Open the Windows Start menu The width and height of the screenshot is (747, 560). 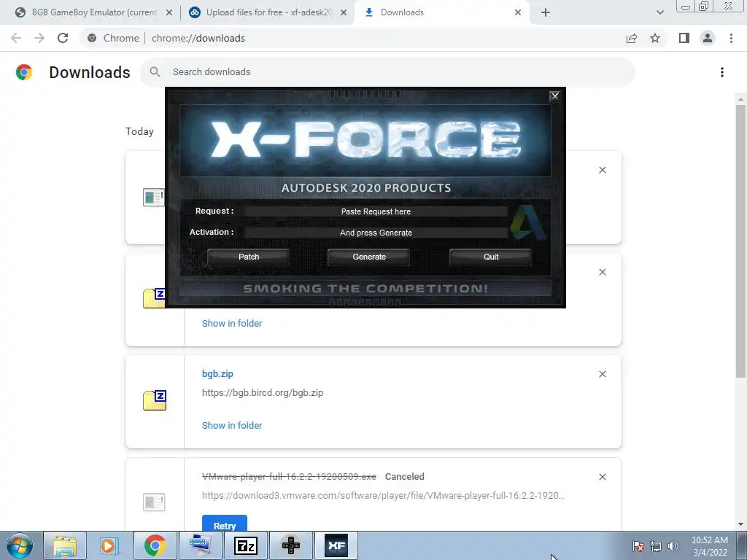(x=19, y=545)
